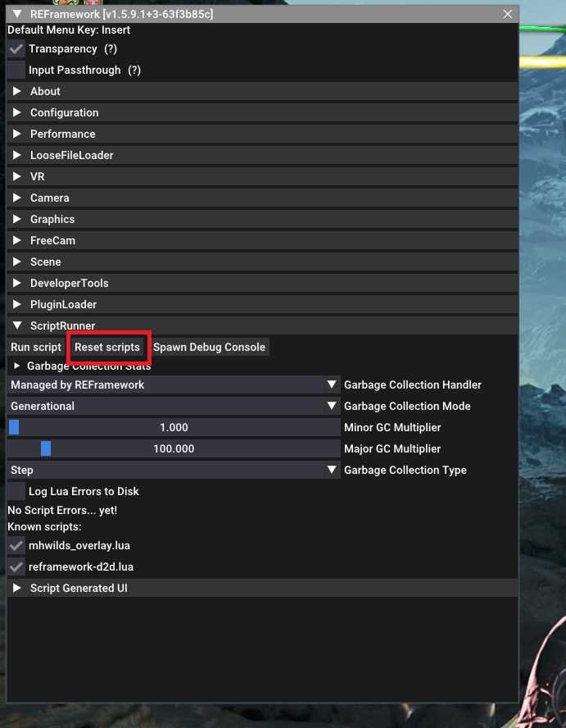Enable Log Lua Errors to Disk
The width and height of the screenshot is (566, 728).
(16, 491)
